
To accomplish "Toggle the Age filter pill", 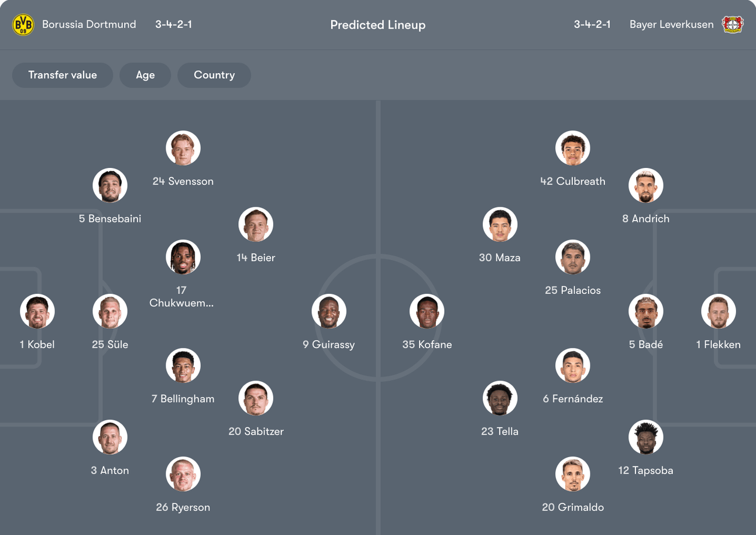I will pos(145,75).
